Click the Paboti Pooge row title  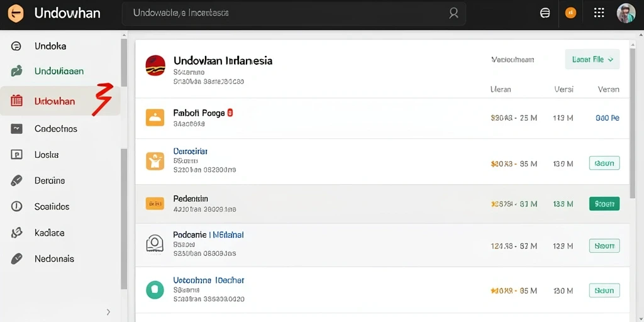coord(199,113)
